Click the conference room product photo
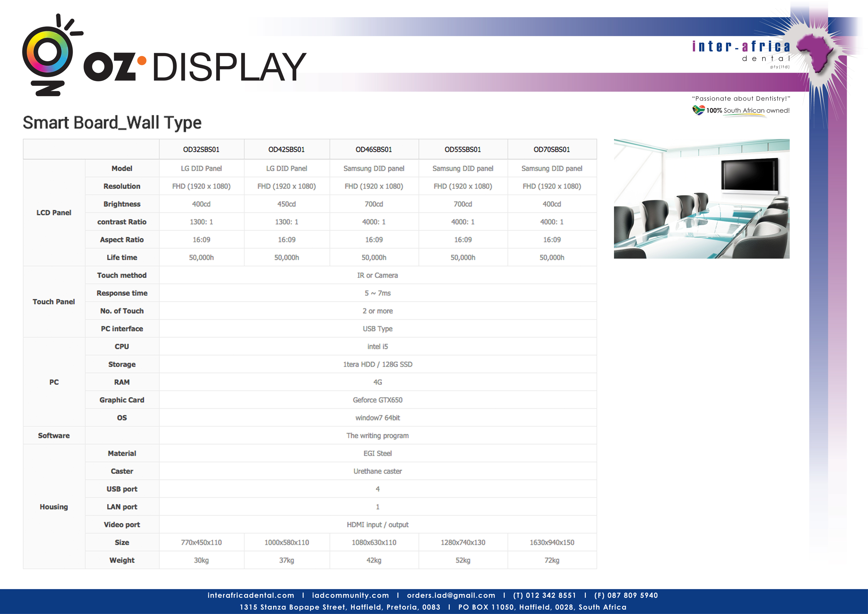 701,199
